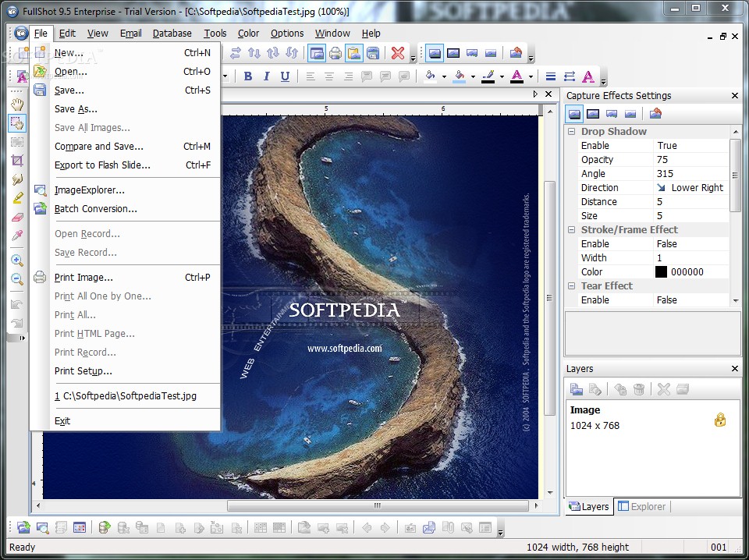The width and height of the screenshot is (749, 560).
Task: Click the Opacity value 75 field
Action: point(690,159)
